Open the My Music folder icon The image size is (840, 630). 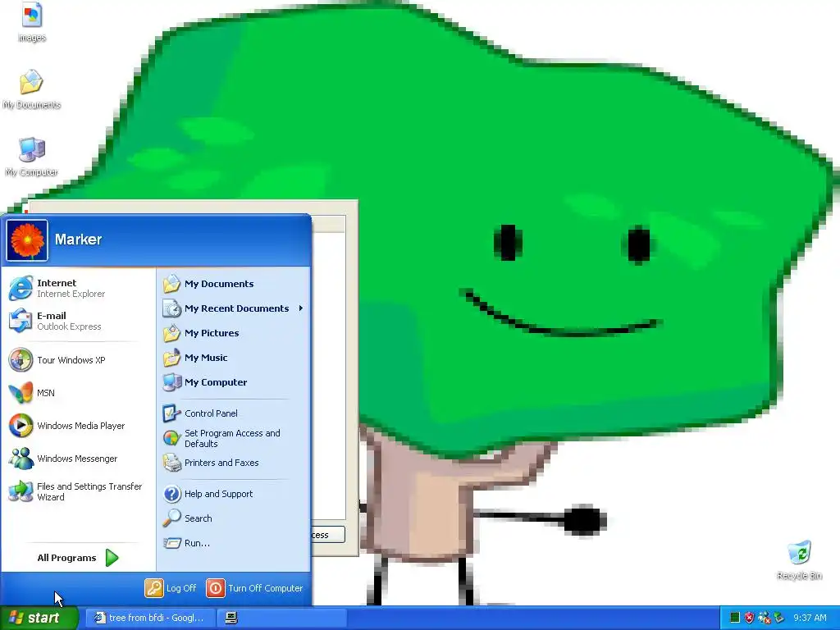point(172,358)
